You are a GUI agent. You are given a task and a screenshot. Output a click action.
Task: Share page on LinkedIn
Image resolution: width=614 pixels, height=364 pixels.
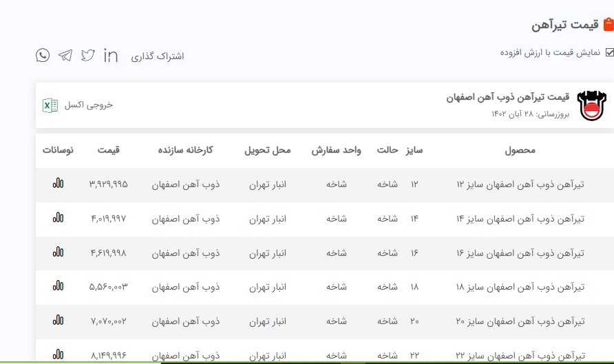110,56
